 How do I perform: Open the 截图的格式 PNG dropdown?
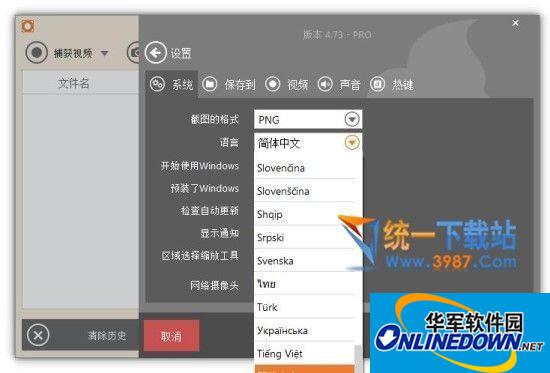tap(308, 120)
